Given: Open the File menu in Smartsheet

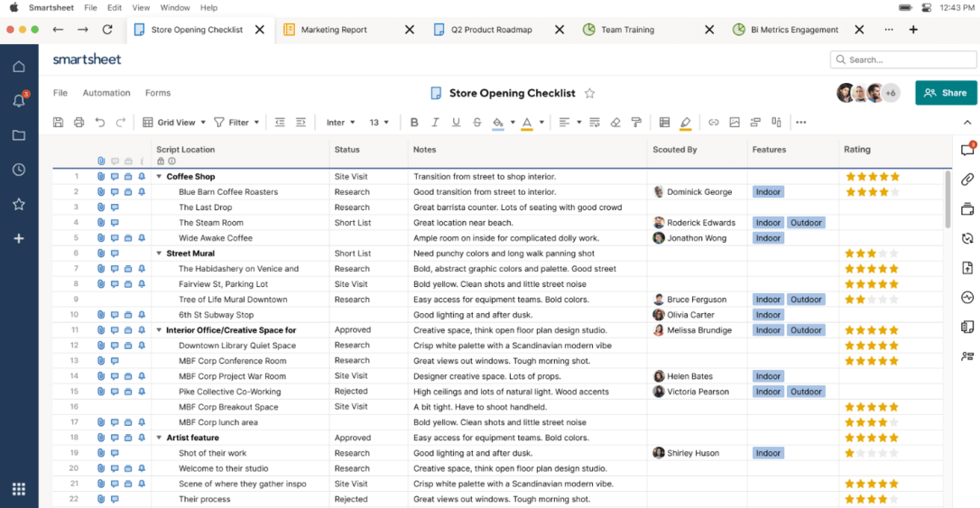Looking at the screenshot, I should click(x=60, y=93).
